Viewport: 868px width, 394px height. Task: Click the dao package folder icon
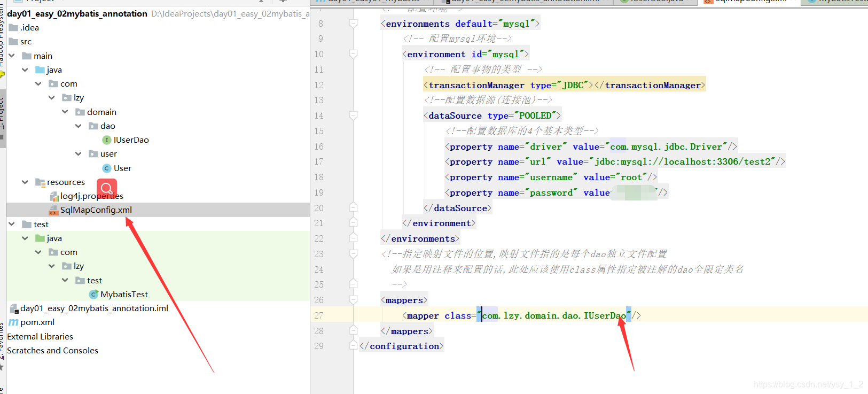pos(93,126)
